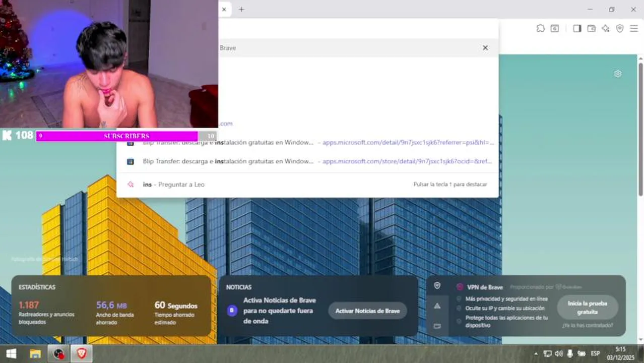
Task: Click the ESTADÍSTICAS heading
Action: (37, 287)
